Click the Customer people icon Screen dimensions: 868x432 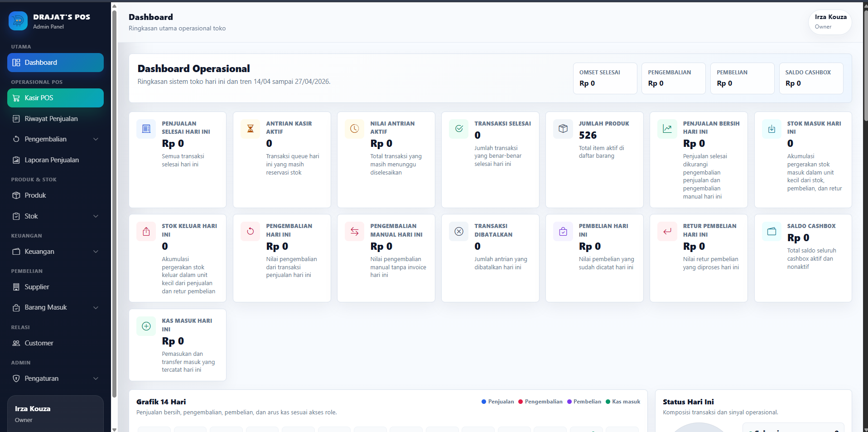[x=16, y=343]
